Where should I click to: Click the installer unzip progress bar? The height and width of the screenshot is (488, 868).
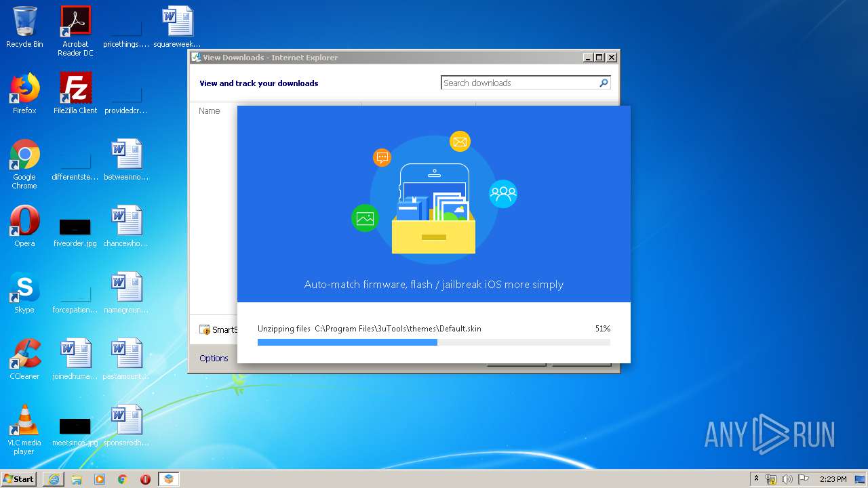click(434, 342)
